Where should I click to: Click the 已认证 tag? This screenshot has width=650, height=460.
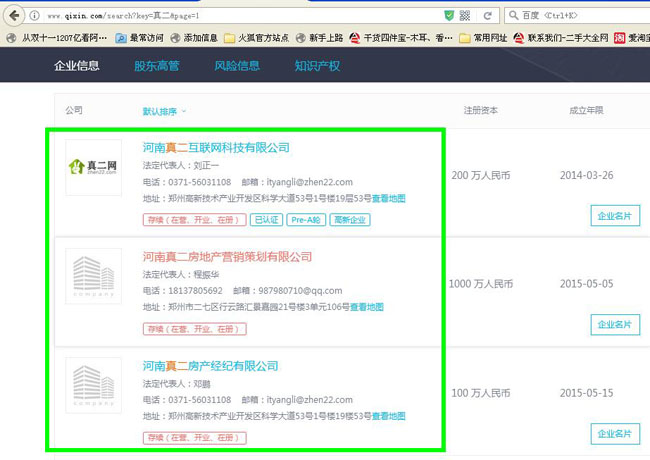266,220
